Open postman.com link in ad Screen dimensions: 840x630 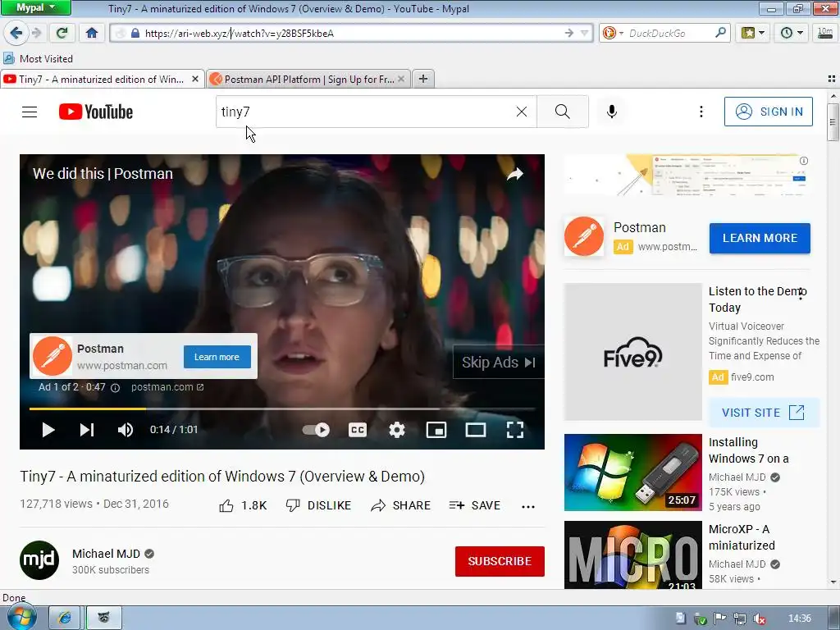(x=167, y=387)
